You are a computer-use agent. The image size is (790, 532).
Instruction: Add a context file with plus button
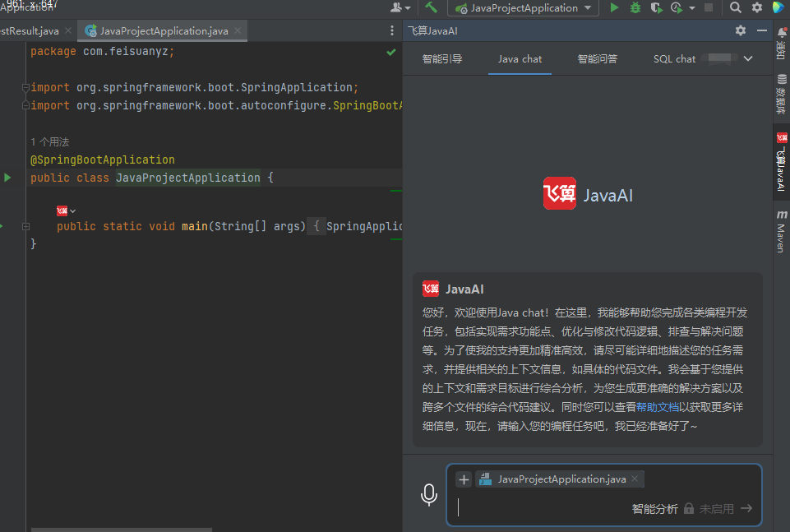pyautogui.click(x=464, y=479)
